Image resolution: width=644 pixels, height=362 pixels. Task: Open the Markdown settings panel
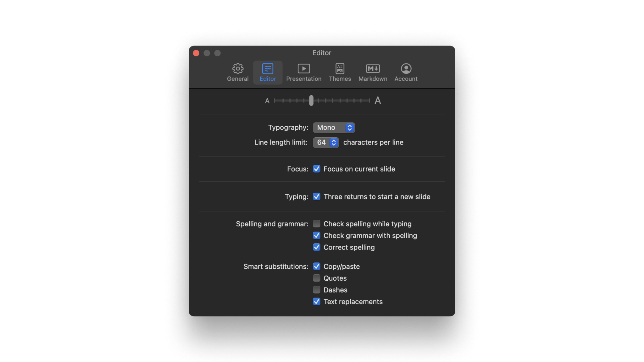click(x=373, y=73)
